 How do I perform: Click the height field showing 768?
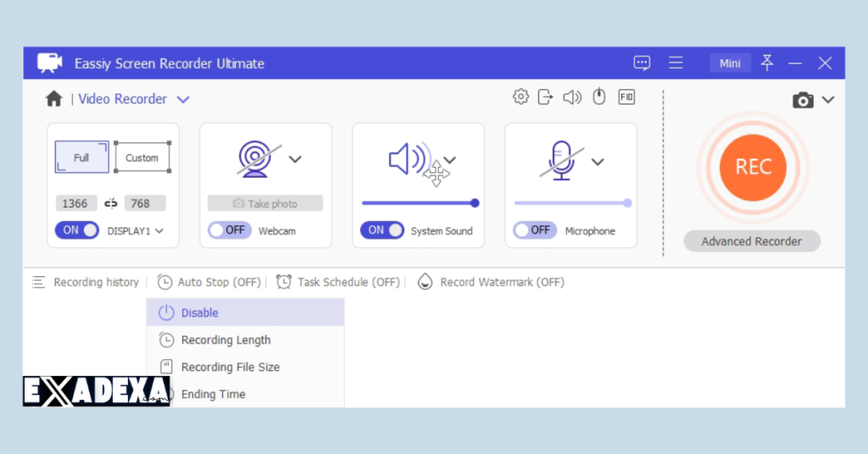pyautogui.click(x=144, y=203)
